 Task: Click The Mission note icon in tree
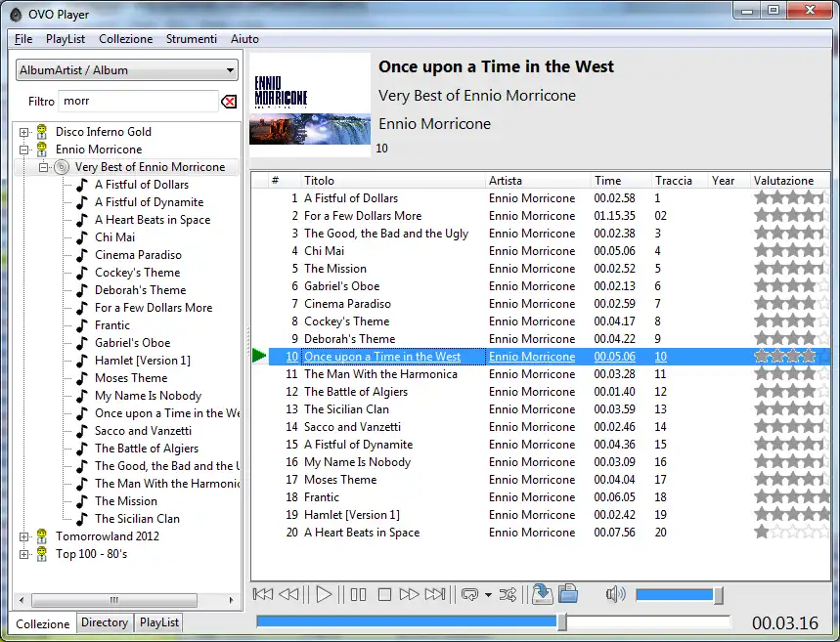tap(82, 501)
